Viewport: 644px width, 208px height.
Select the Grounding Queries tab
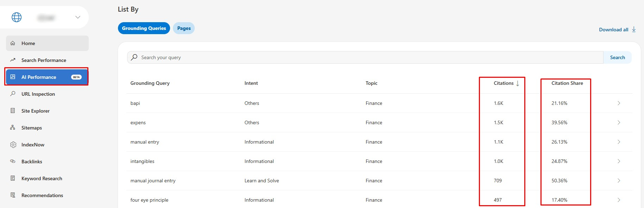[x=144, y=28]
